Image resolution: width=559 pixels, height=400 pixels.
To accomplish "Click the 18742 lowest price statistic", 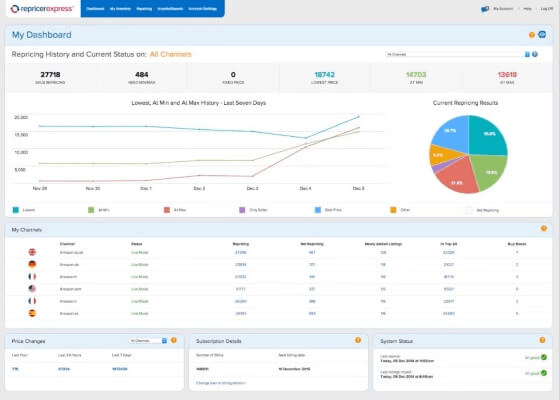I will coord(324,75).
